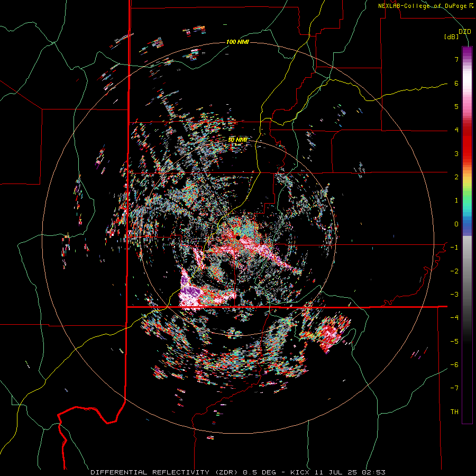
Task: Click the -4 value on color scale
Action: pos(454,318)
